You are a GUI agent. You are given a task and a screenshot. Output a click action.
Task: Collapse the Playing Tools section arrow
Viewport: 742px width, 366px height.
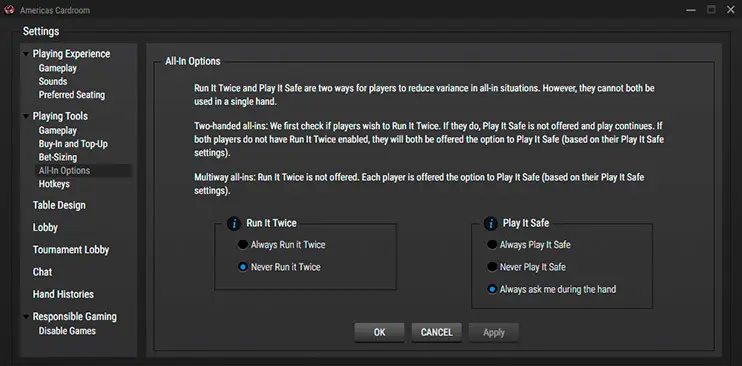26,116
